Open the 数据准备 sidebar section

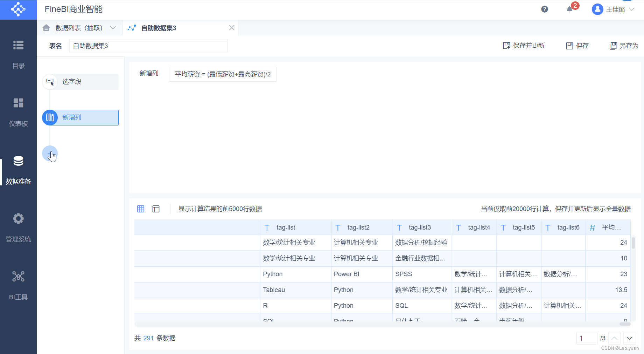[x=18, y=170]
